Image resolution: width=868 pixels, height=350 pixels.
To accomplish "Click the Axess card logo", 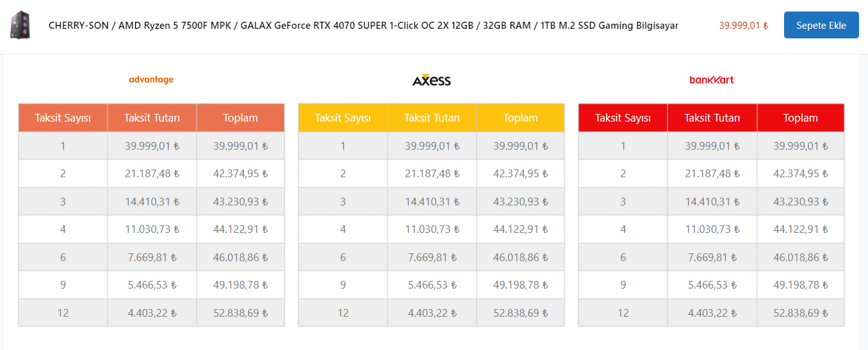I will pyautogui.click(x=431, y=81).
